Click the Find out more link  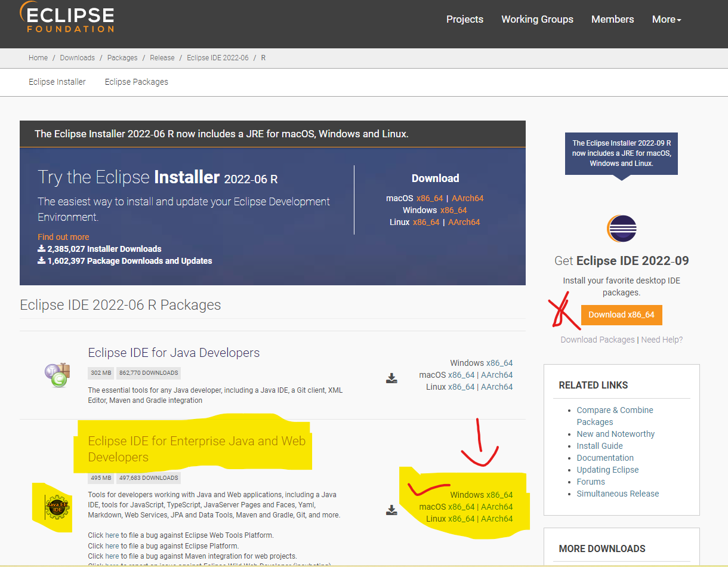[63, 236]
